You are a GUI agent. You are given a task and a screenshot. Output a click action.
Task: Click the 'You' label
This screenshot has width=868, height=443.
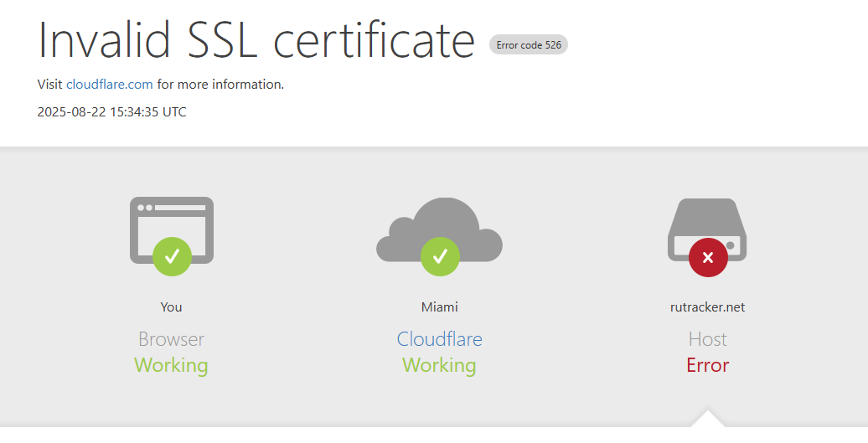[x=171, y=307]
